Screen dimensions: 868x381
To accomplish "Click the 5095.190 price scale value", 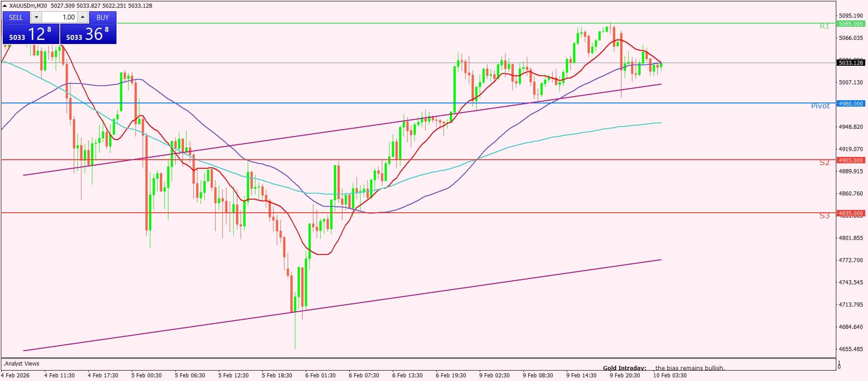I will tap(851, 15).
